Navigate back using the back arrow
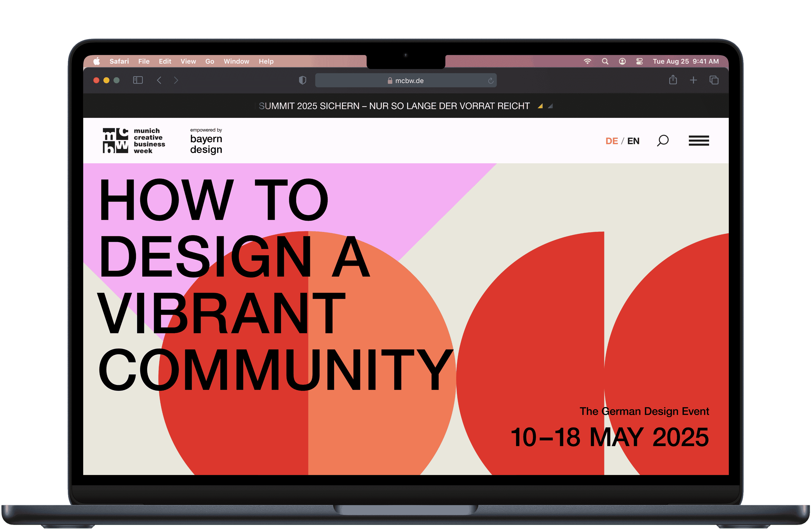 [159, 80]
